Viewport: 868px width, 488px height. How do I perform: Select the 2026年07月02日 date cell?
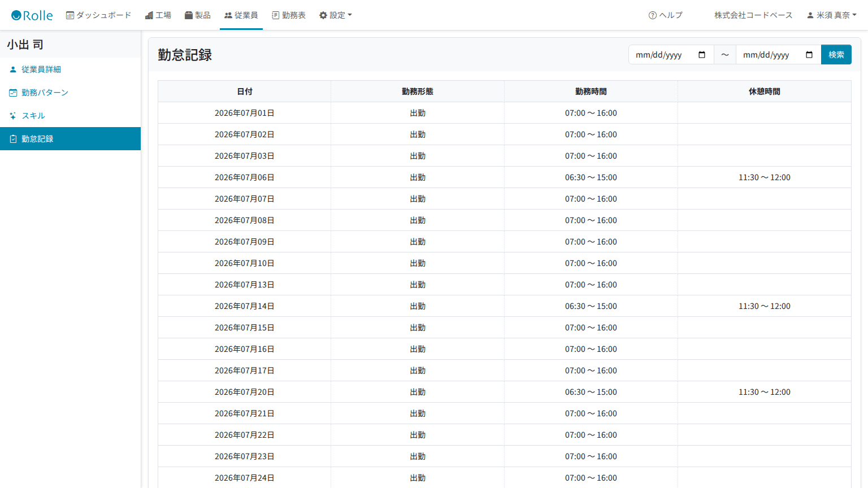tap(245, 134)
